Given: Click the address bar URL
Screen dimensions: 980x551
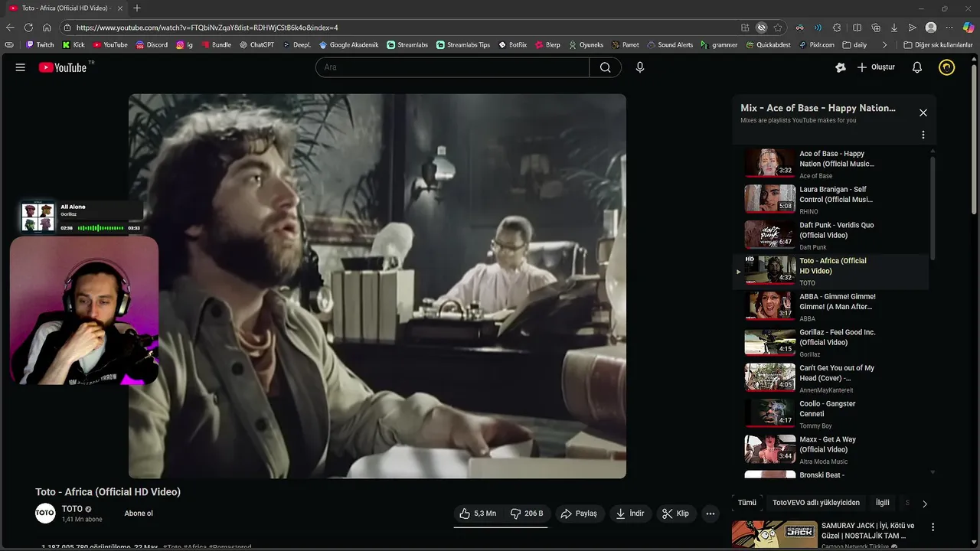Looking at the screenshot, I should tap(207, 28).
